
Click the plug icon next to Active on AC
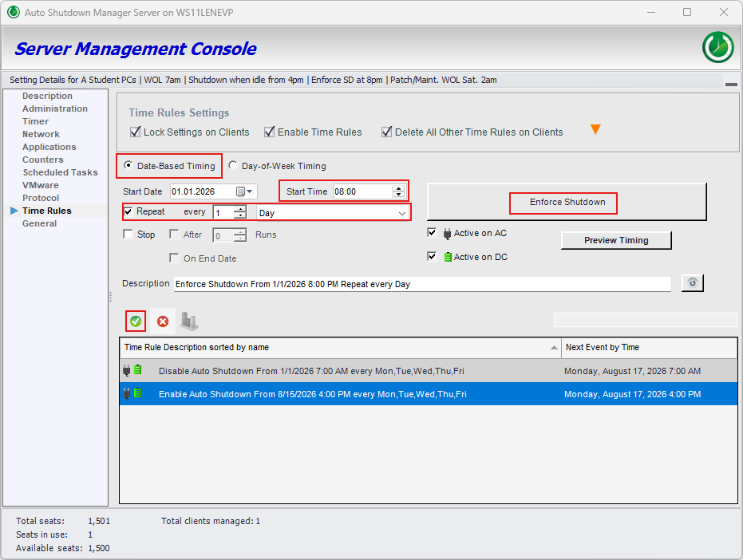[447, 234]
